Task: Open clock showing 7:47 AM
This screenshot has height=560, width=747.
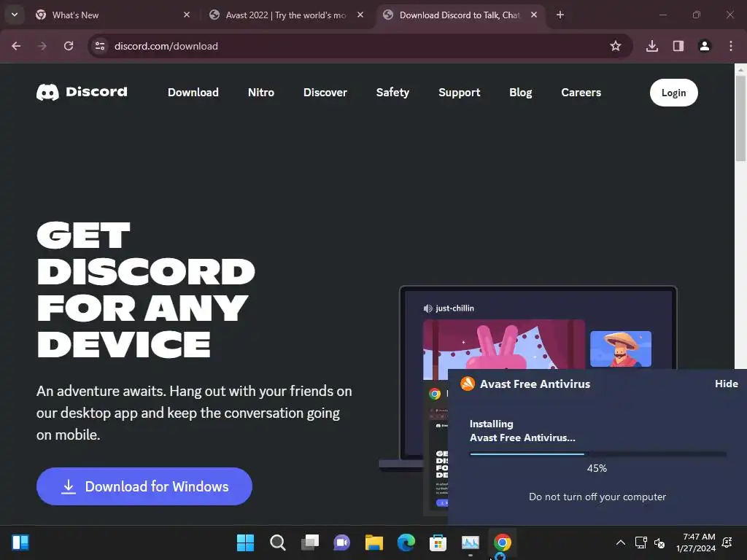Action: 695,542
